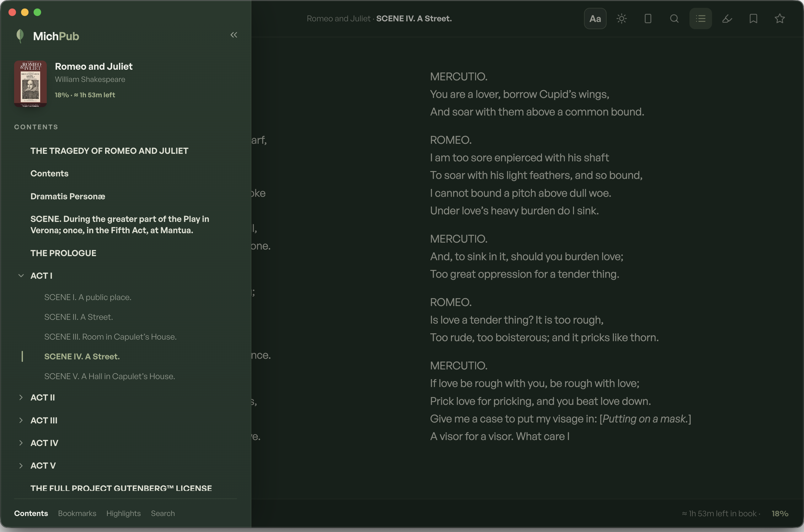The image size is (804, 532).
Task: Go to SCENE I. A public place.
Action: pos(88,297)
